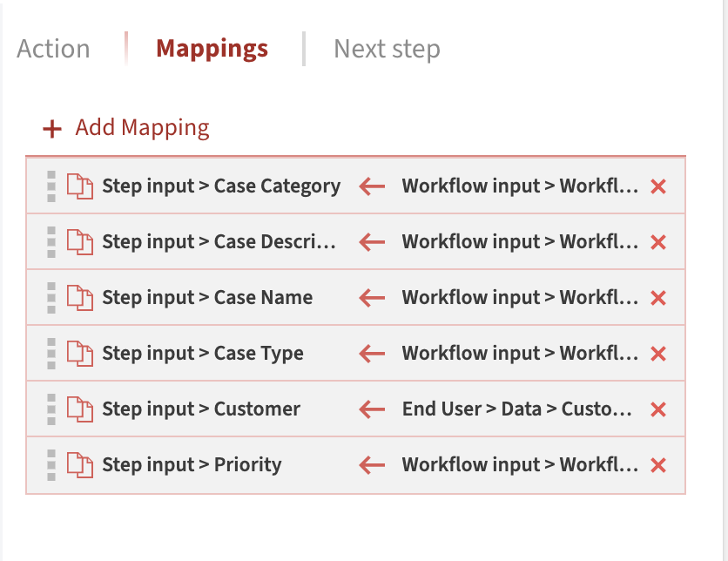This screenshot has height=561, width=728.
Task: Click the arrow icon in the Customer mapping row
Action: (x=371, y=409)
